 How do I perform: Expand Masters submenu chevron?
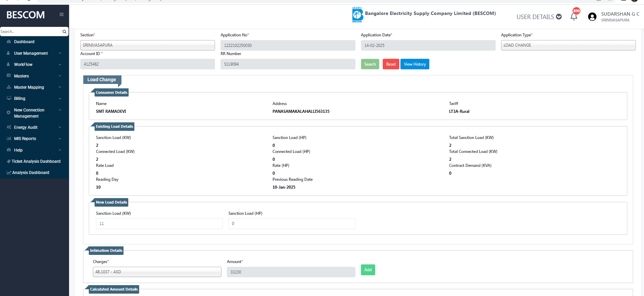click(x=60, y=76)
